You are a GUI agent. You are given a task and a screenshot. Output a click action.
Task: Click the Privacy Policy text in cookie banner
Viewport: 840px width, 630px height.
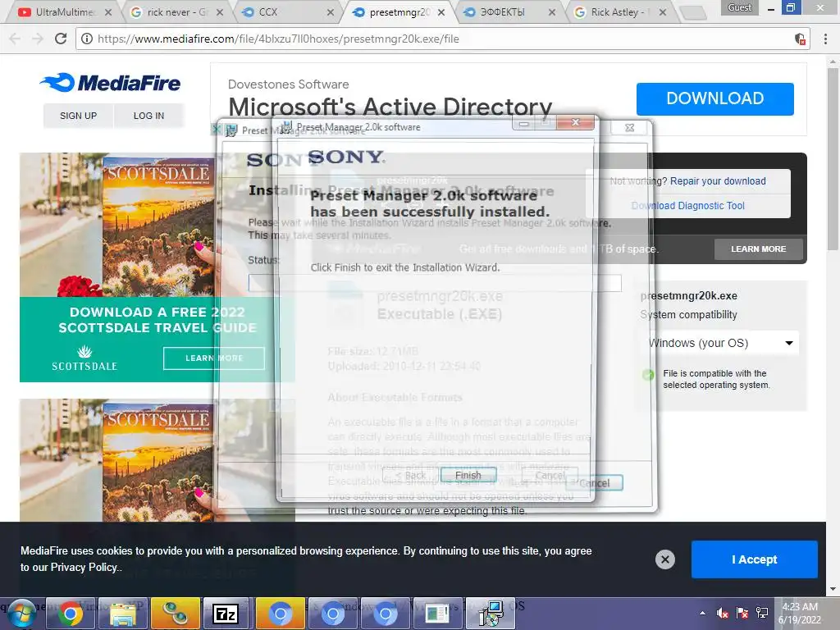[x=84, y=568]
